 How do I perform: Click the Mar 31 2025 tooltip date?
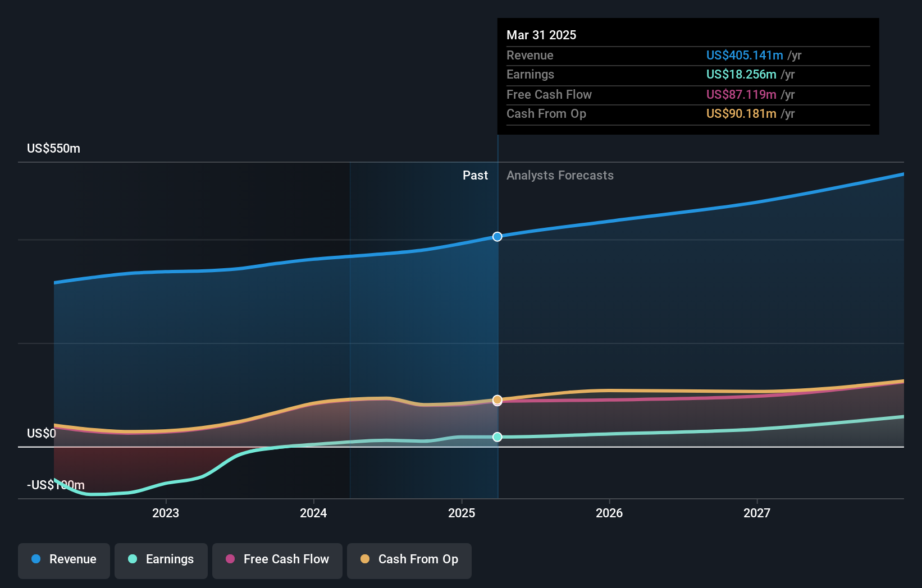[x=541, y=35]
